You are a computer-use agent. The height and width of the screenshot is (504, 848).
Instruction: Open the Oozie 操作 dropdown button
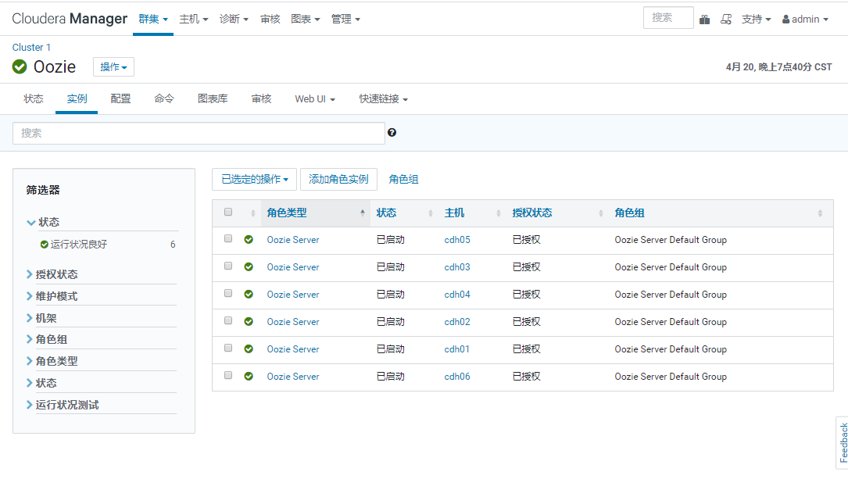[x=113, y=67]
